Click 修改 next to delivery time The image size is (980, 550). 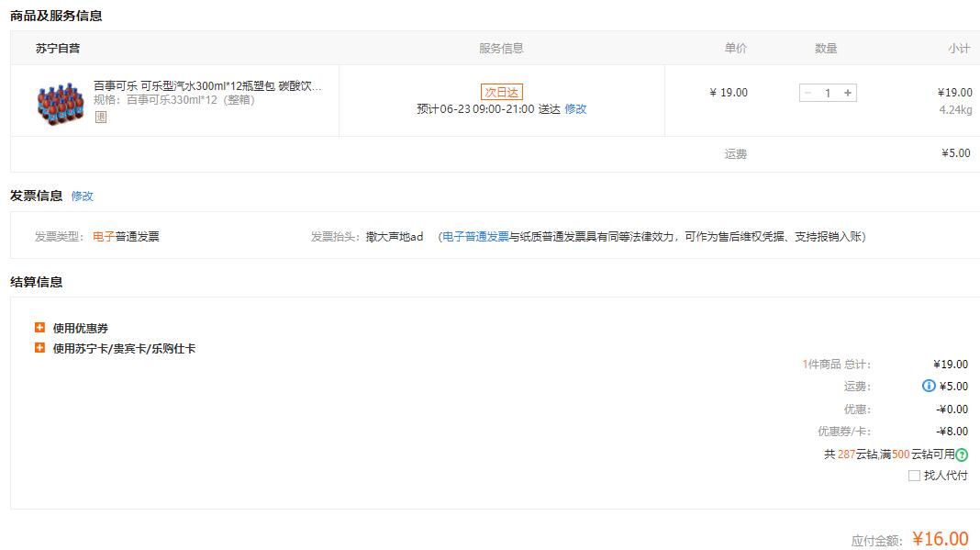click(x=575, y=109)
